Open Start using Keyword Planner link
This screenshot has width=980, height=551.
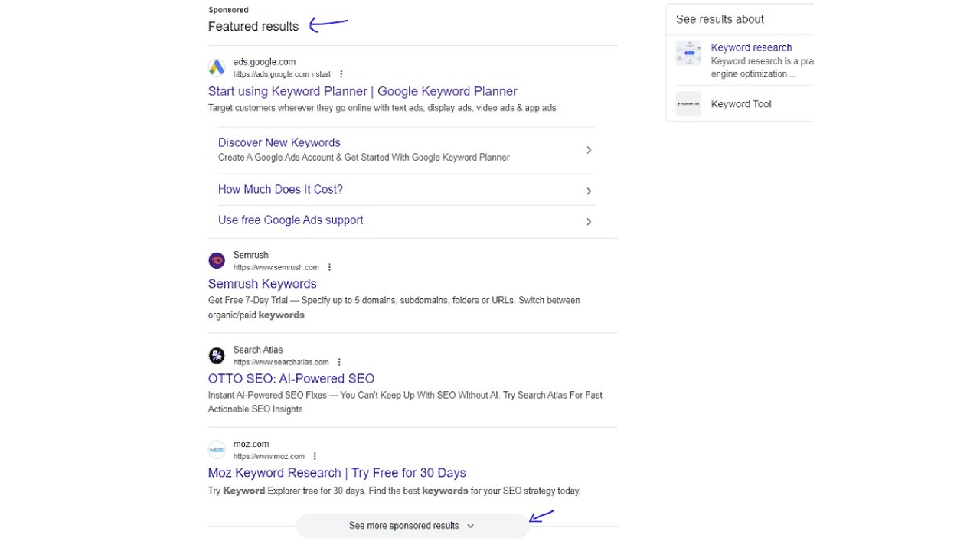(363, 91)
